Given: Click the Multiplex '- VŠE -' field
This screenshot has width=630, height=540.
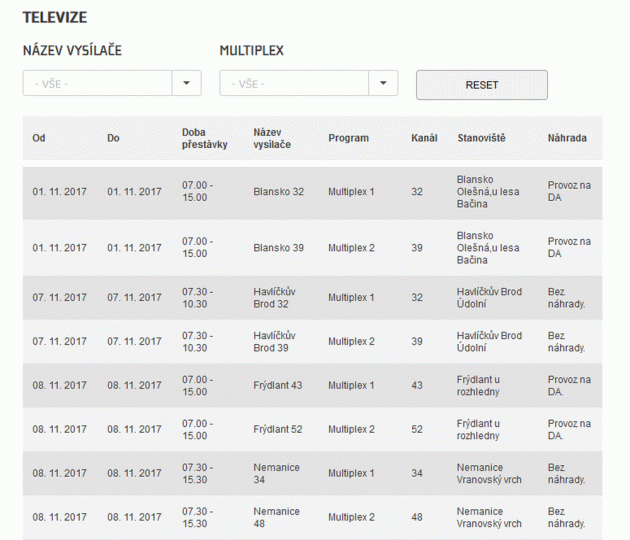Looking at the screenshot, I should point(294,83).
